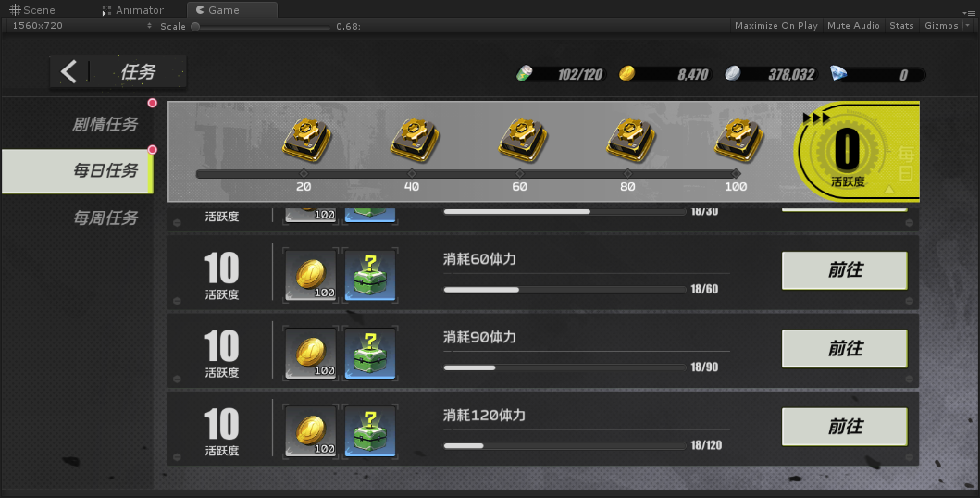Open the panel options menu at top right
980x498 pixels.
pos(969,13)
